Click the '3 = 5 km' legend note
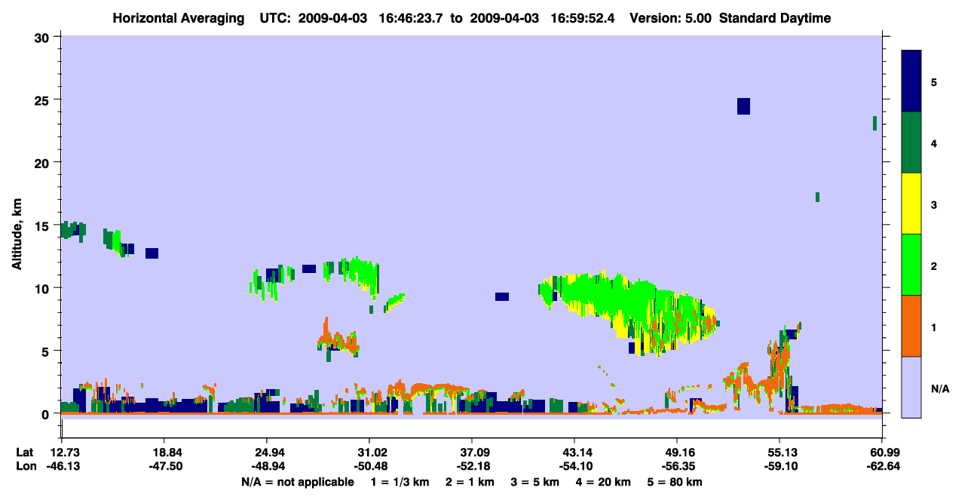The image size is (980, 503). pos(536,482)
